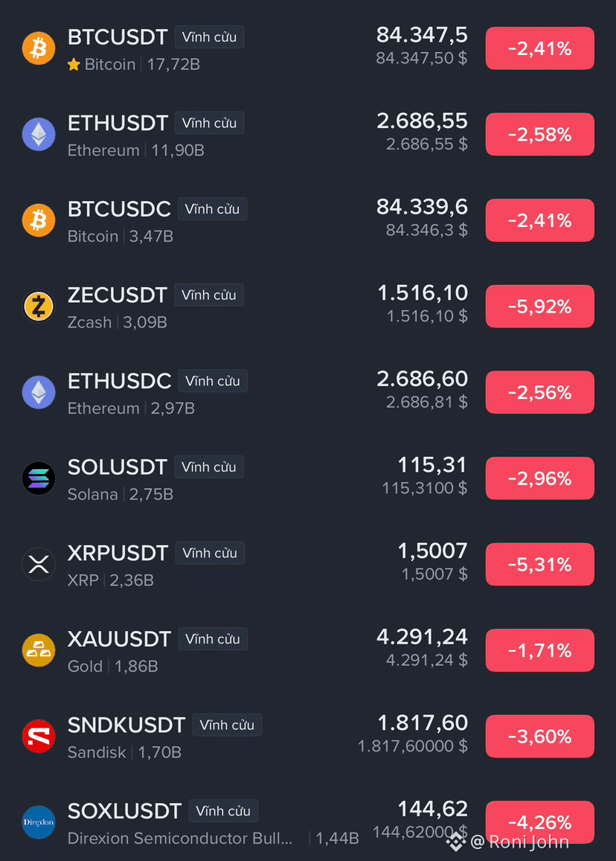Toggle the favorite star next to Bitcoin
The height and width of the screenshot is (861, 616).
point(74,65)
